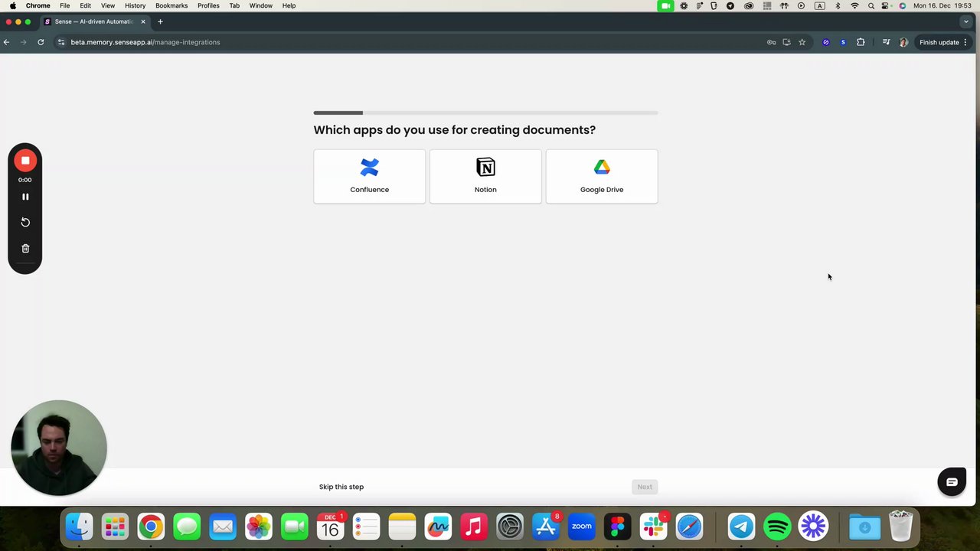Choose the Notion app card
The width and height of the screenshot is (980, 551).
pyautogui.click(x=485, y=176)
